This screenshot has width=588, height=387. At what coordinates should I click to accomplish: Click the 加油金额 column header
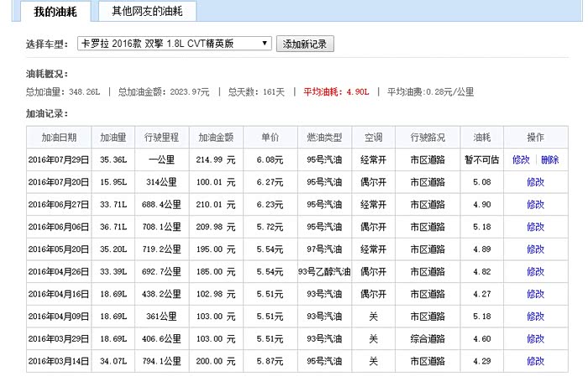click(x=216, y=137)
